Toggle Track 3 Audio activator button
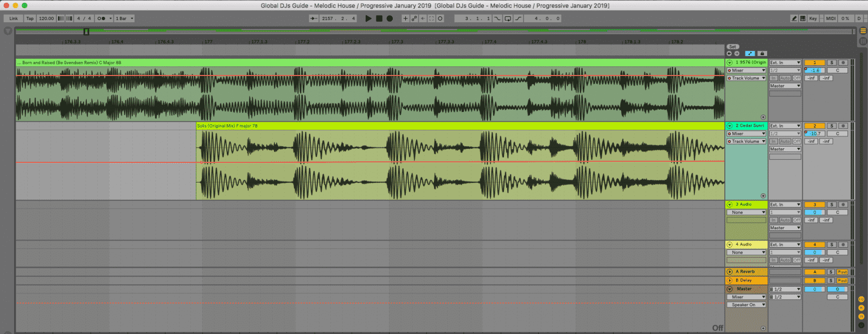The height and width of the screenshot is (334, 868). pyautogui.click(x=814, y=205)
